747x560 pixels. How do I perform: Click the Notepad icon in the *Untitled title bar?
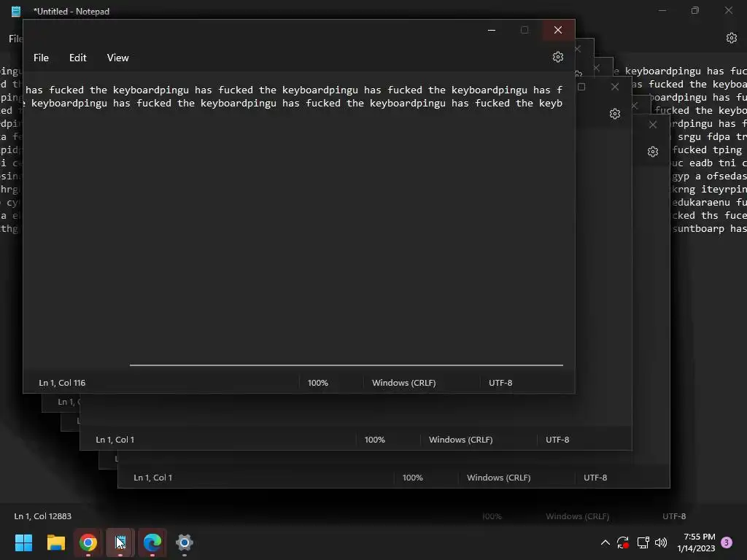pyautogui.click(x=16, y=11)
